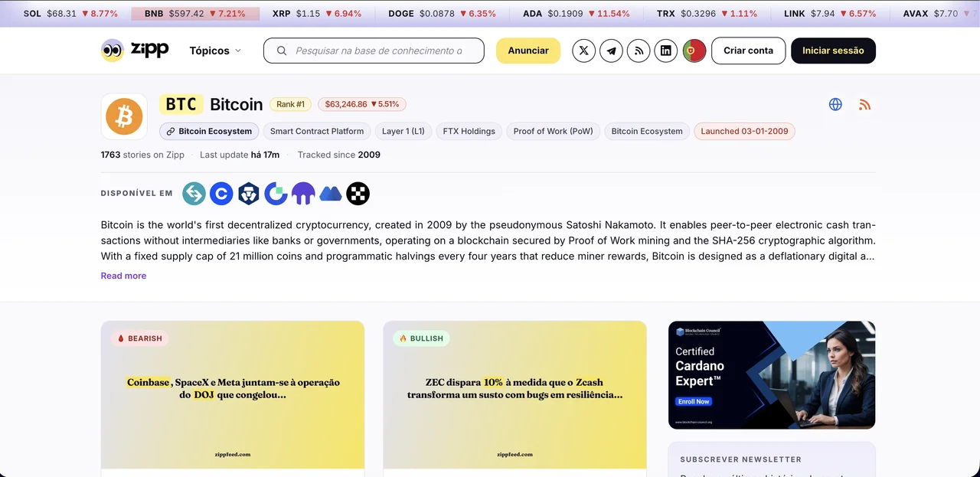Expand the Tópicos dropdown menu
This screenshot has width=980, height=477.
[215, 51]
